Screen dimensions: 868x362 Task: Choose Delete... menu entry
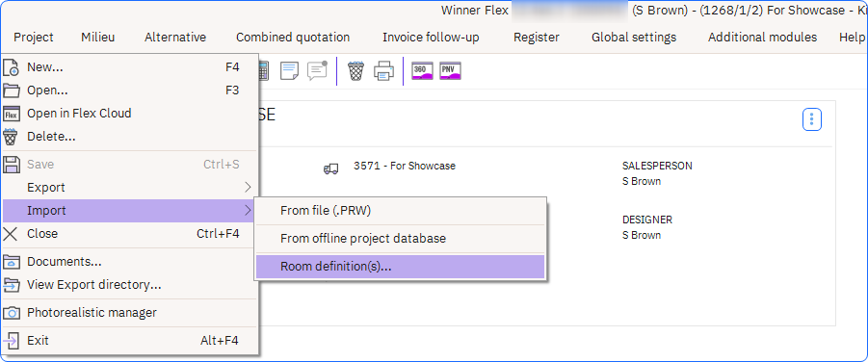(129, 136)
